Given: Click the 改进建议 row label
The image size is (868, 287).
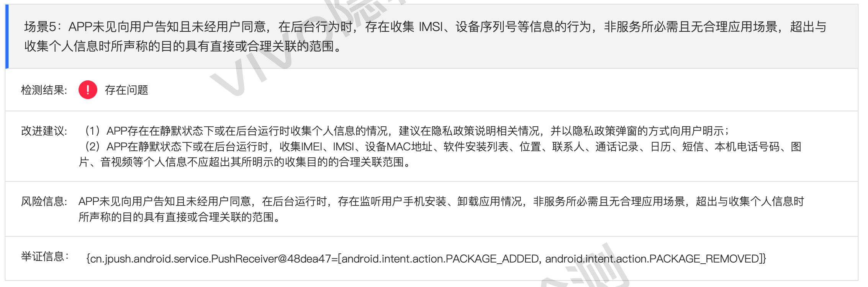Looking at the screenshot, I should [x=44, y=131].
